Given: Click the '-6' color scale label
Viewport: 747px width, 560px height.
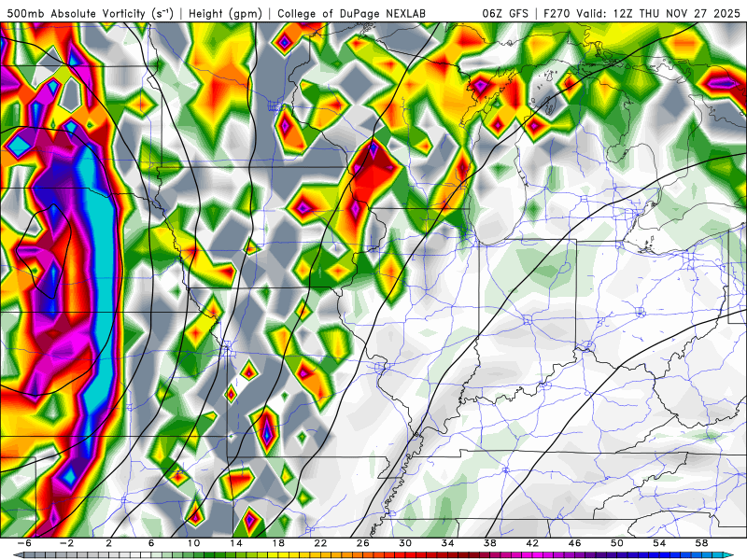Looking at the screenshot, I should 24,543.
